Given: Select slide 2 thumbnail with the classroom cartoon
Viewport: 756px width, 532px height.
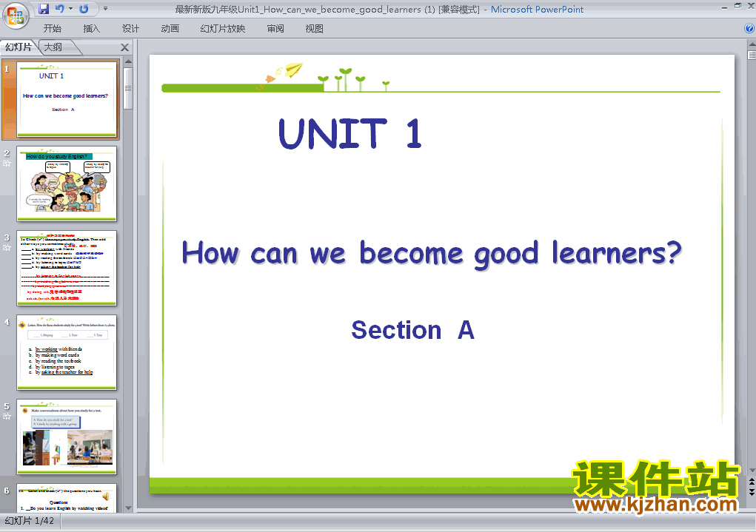Looking at the screenshot, I should [x=67, y=183].
